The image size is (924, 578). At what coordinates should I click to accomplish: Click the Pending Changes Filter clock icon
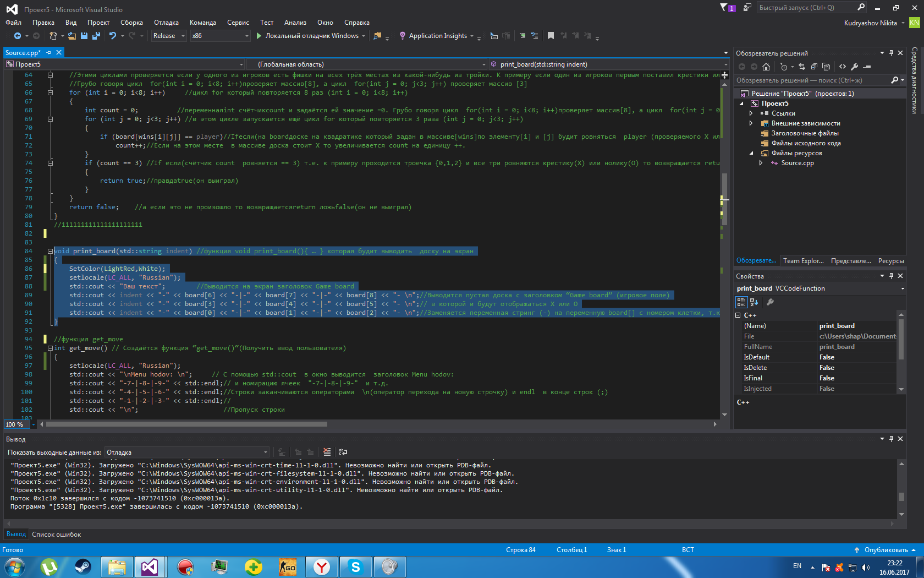tap(784, 67)
